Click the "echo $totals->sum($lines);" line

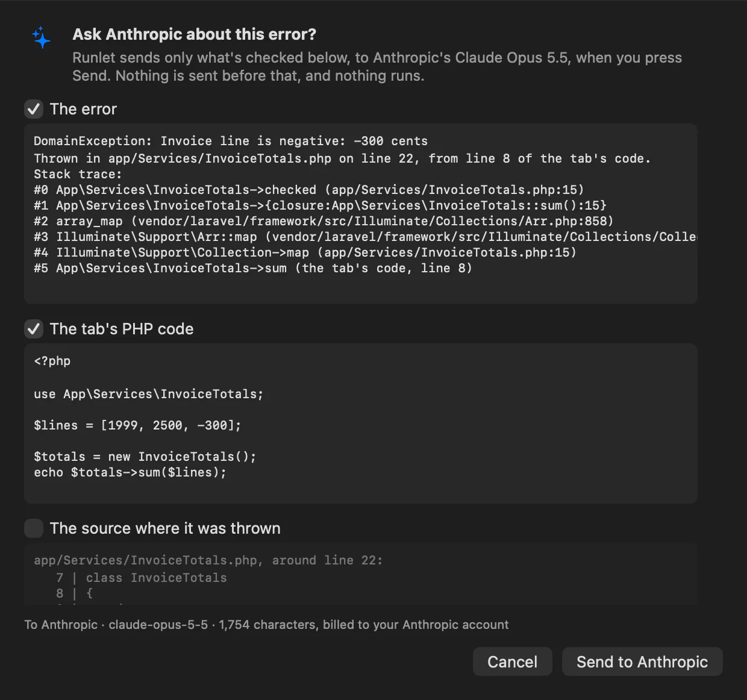pyautogui.click(x=130, y=472)
